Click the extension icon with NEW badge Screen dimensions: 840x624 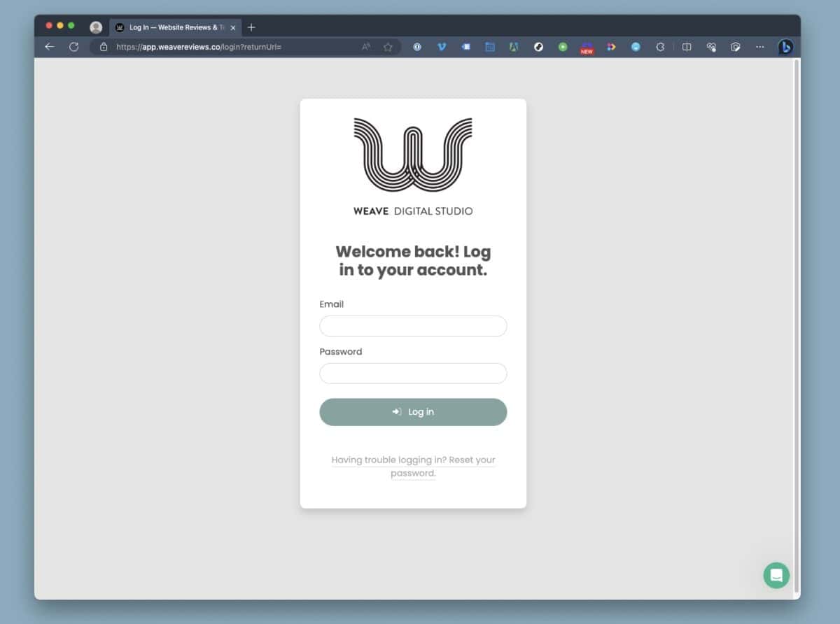click(x=587, y=47)
